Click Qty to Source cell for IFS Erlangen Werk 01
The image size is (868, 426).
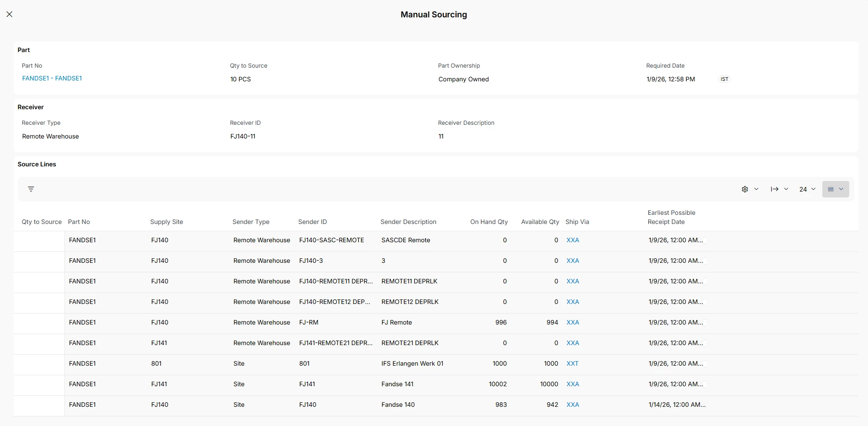click(x=39, y=363)
